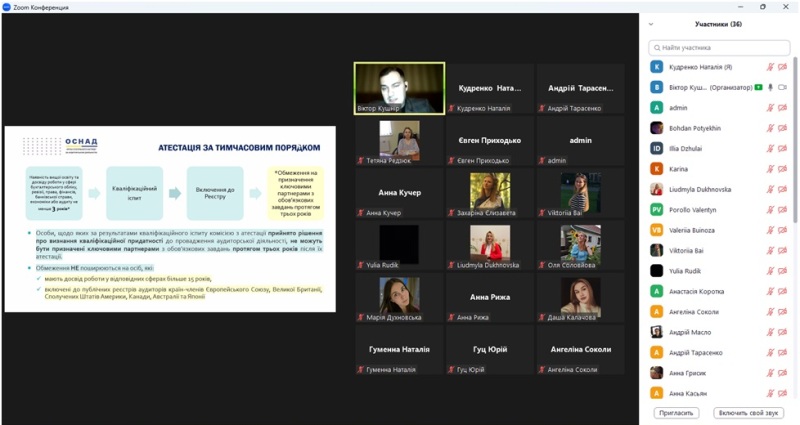
Task: Collapse the Участники panel chevron
Action: (x=651, y=24)
